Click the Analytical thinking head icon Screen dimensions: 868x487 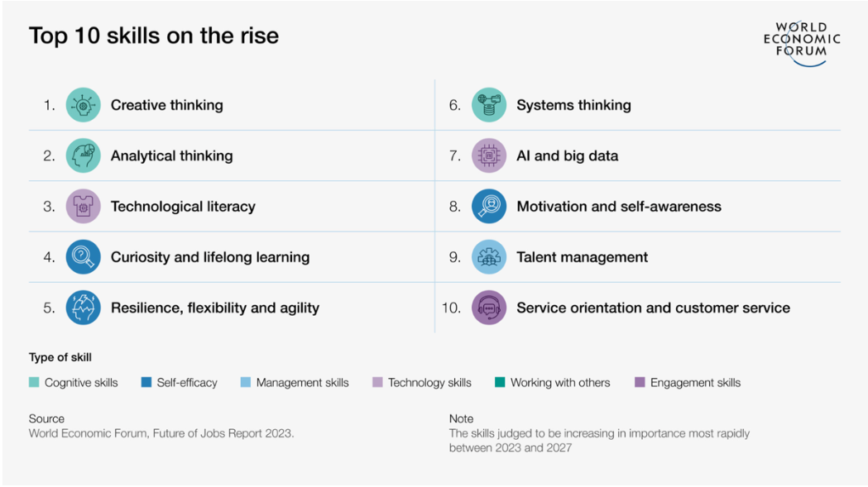click(x=83, y=155)
